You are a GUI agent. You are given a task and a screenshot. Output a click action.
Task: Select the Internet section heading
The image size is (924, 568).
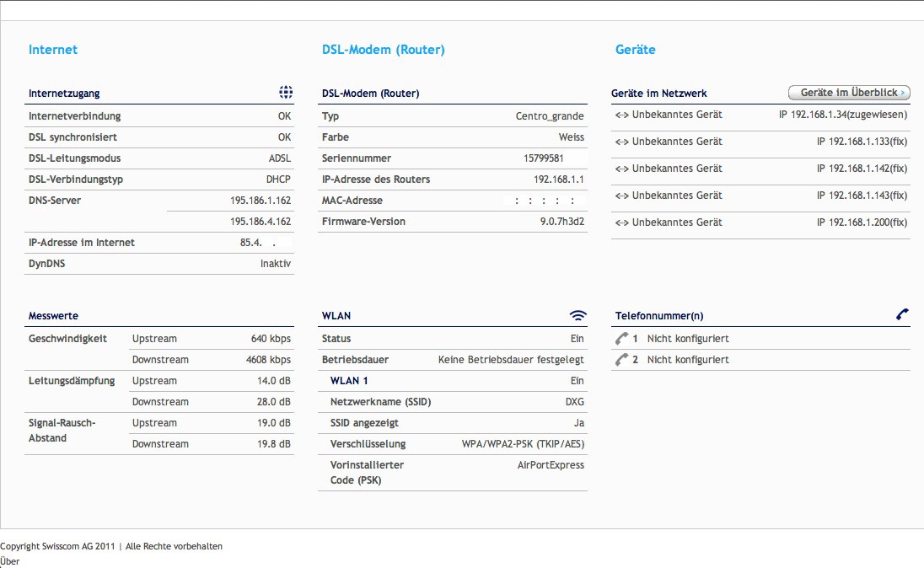53,50
